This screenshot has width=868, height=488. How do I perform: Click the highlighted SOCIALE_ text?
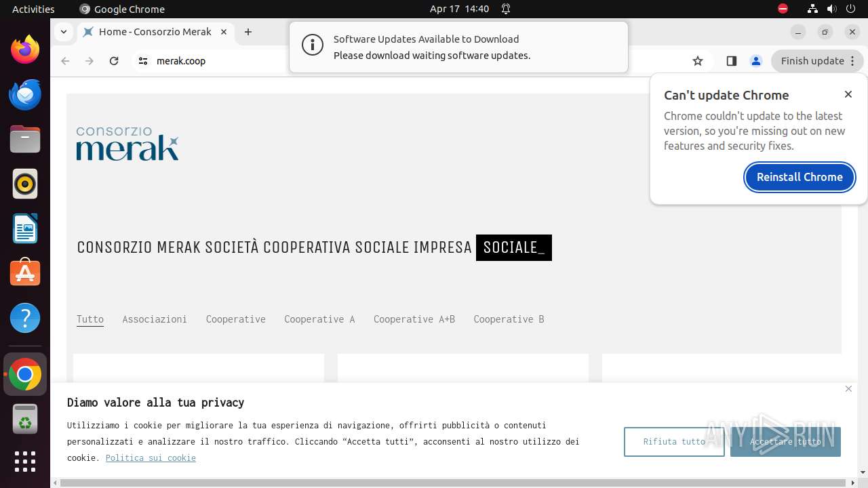(514, 247)
